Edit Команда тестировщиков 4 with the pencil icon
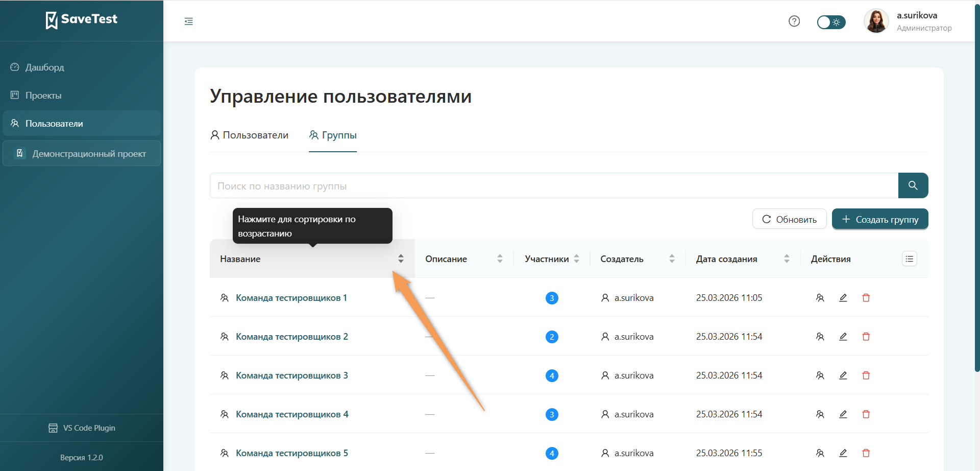This screenshot has width=980, height=471. point(843,414)
